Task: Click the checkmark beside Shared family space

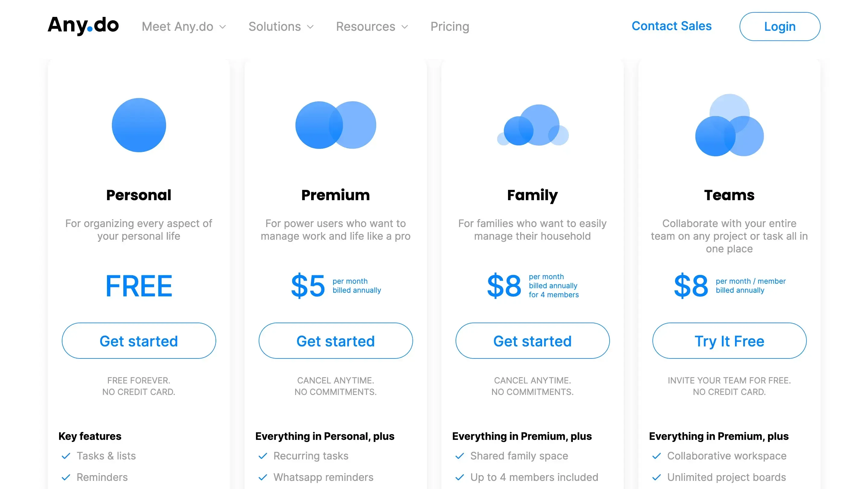Action: point(459,456)
